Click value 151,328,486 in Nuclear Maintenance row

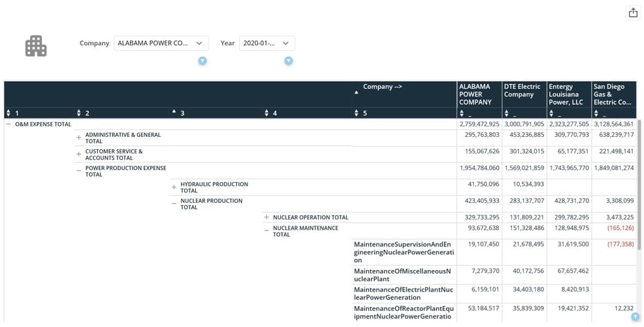point(527,228)
